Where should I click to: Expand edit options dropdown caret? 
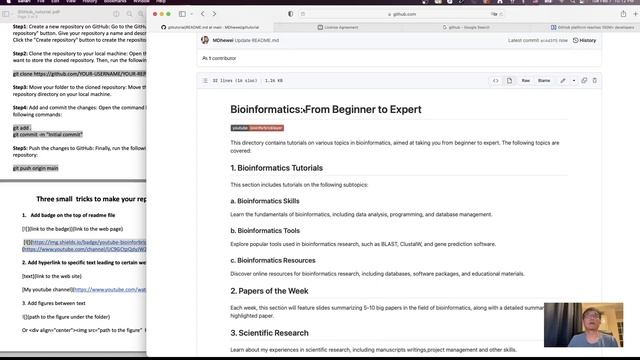[574, 81]
